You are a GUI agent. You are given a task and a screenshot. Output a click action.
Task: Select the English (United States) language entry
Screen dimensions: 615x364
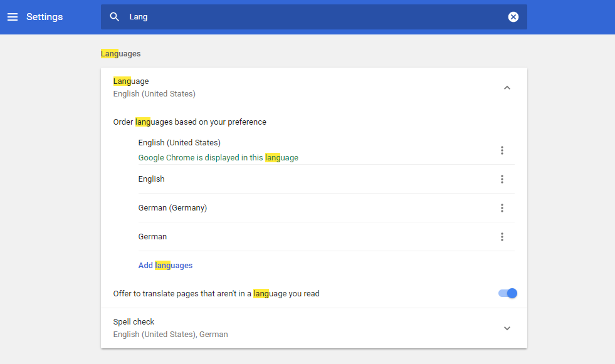point(179,143)
